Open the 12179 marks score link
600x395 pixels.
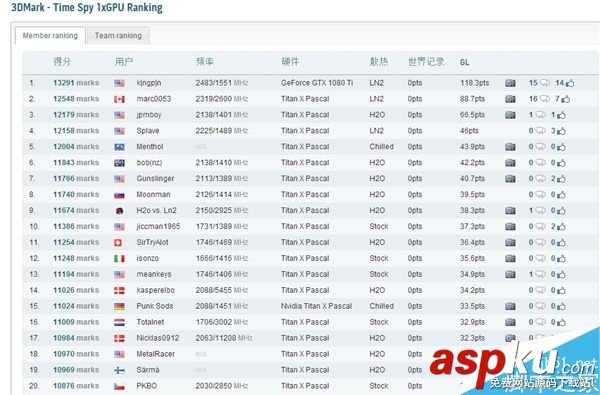(x=76, y=115)
